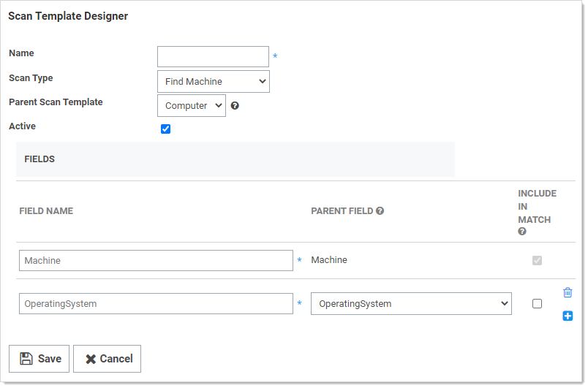This screenshot has width=588, height=388.
Task: Enable Include in Match for OperatingSystem
Action: tap(538, 304)
